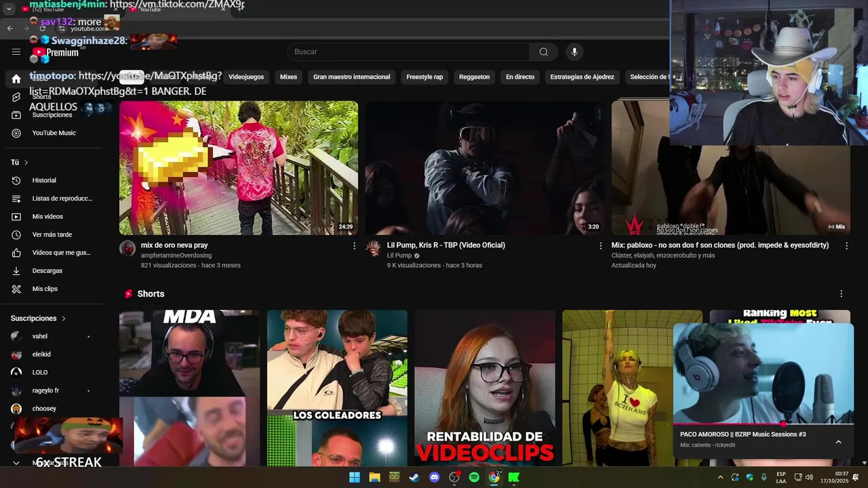Open options menu for pabloxo mix

pyautogui.click(x=846, y=246)
